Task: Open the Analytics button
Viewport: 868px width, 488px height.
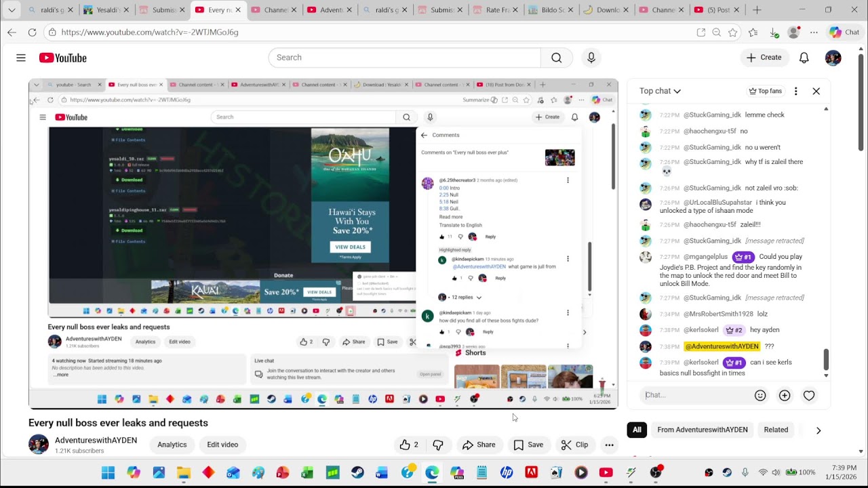Action: (x=172, y=445)
